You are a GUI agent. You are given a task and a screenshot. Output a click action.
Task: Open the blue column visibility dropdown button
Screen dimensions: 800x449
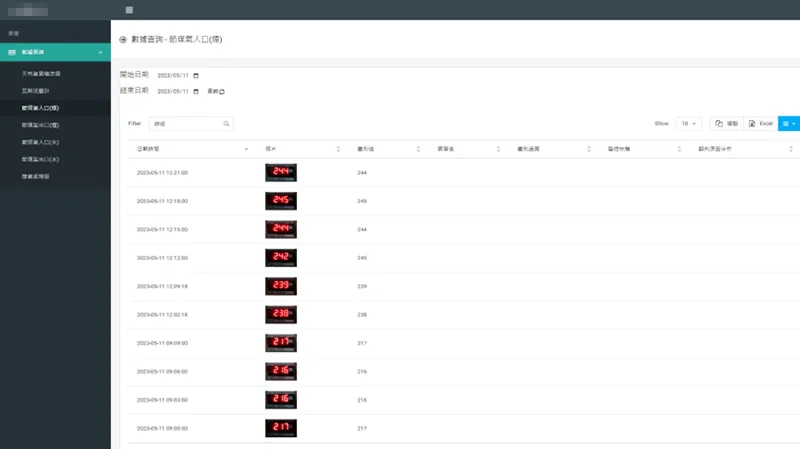click(x=789, y=123)
